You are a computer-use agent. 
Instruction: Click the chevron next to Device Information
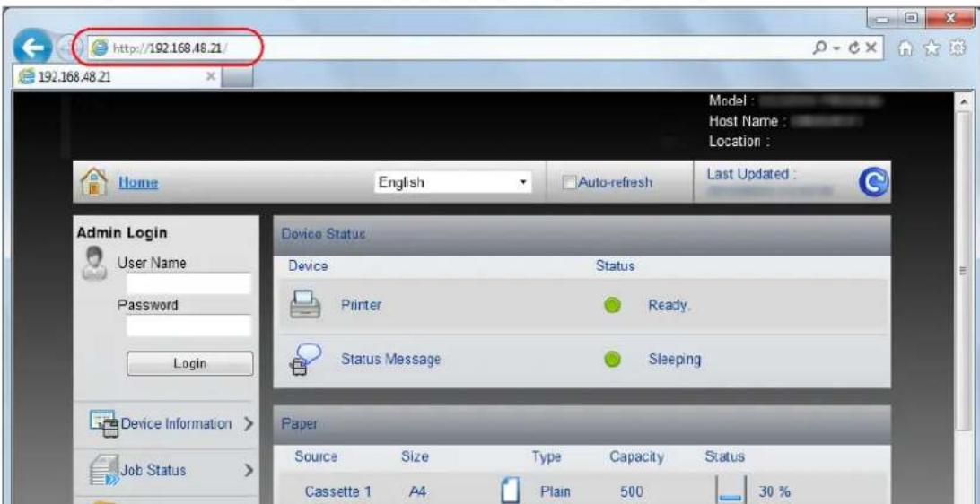tap(248, 424)
